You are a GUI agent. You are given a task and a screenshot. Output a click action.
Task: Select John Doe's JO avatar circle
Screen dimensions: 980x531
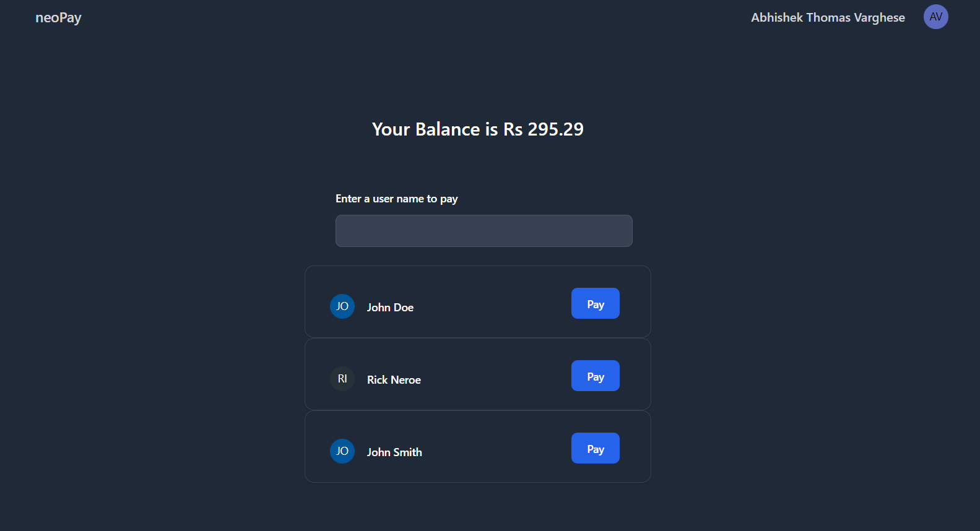coord(342,306)
